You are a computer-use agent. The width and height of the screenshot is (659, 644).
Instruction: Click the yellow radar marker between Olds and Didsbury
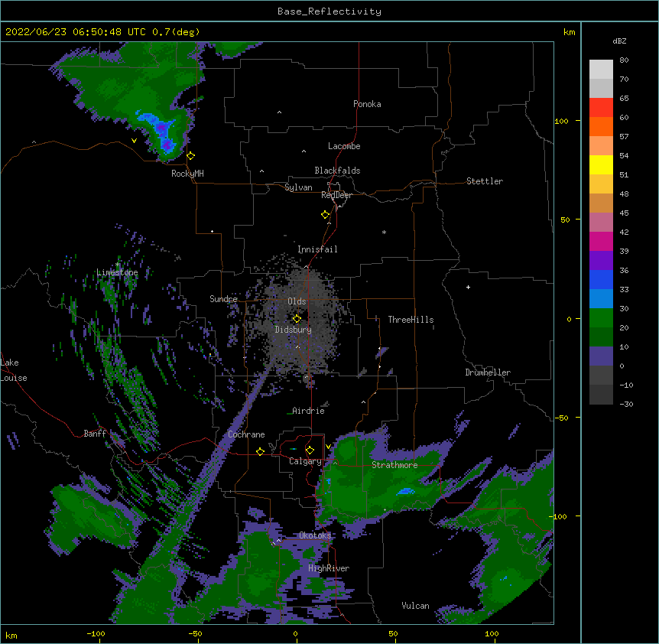coord(297,318)
